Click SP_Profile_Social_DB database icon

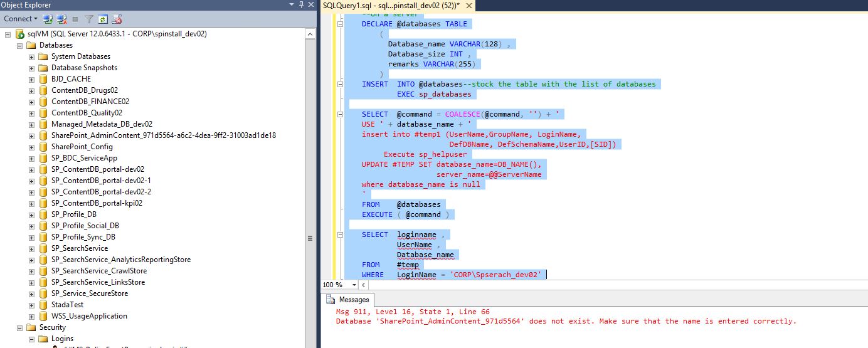(43, 226)
